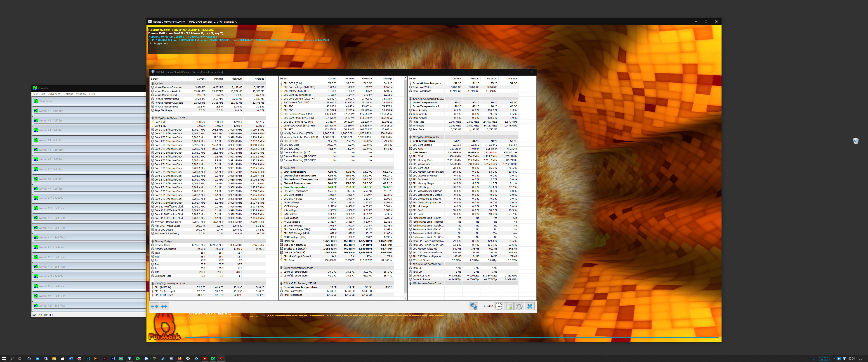
Task: Open Recycle Bin on the desktop
Action: [x=856, y=141]
